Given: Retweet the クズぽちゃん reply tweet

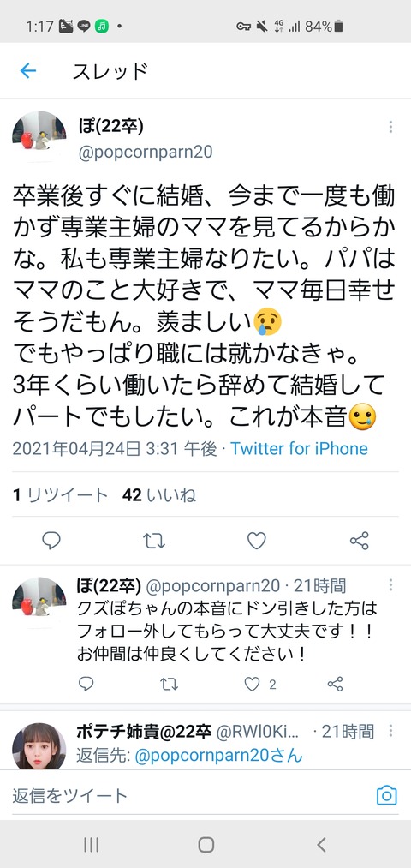Looking at the screenshot, I should pos(169,685).
